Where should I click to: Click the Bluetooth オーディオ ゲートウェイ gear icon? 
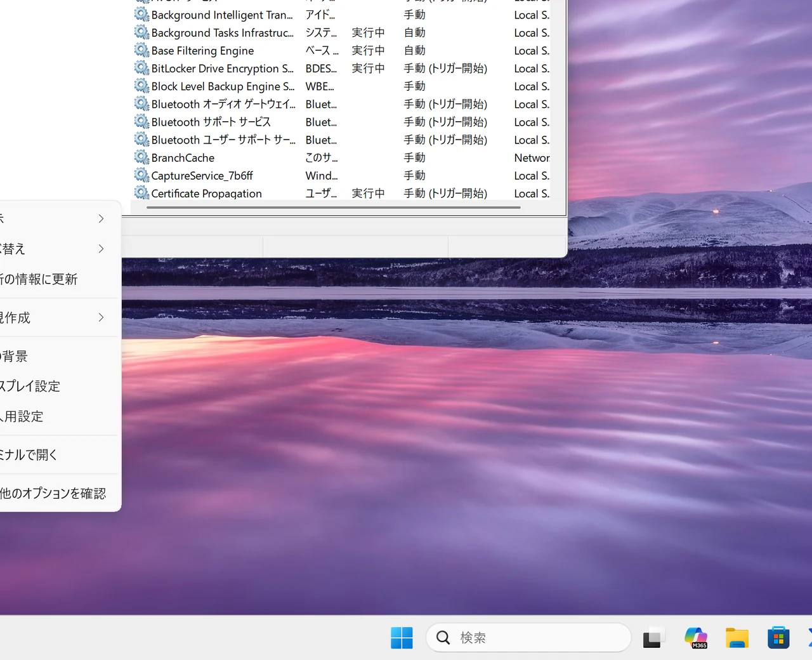[141, 103]
